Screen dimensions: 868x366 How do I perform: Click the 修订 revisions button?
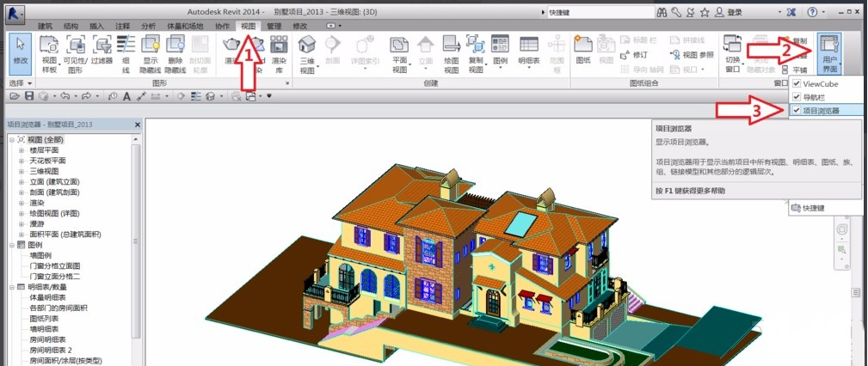coord(634,55)
